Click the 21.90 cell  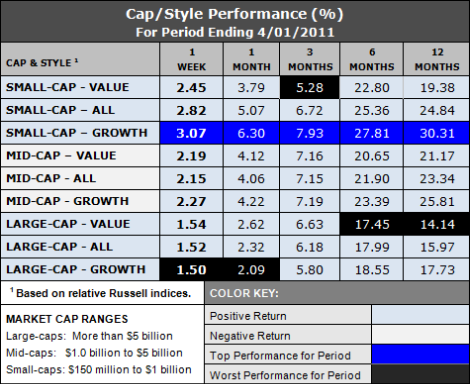click(x=372, y=178)
